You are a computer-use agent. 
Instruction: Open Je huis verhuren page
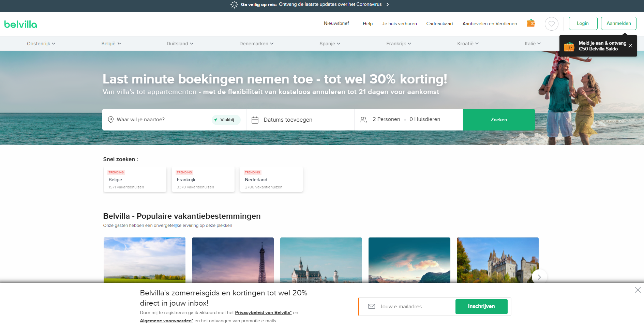coord(400,24)
